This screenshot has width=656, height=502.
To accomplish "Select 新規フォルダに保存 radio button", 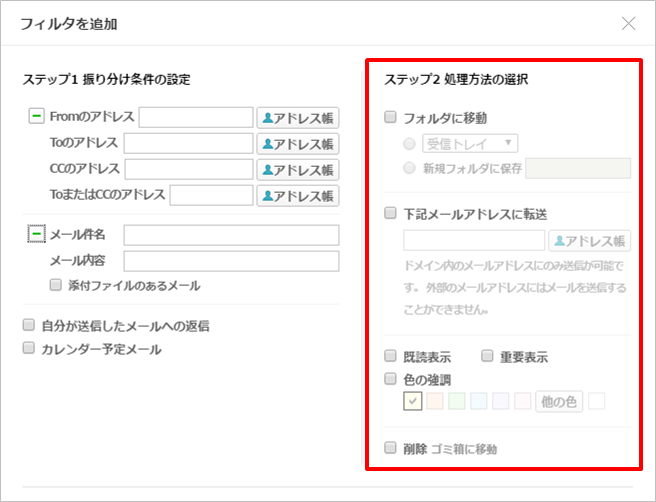I will tap(409, 168).
